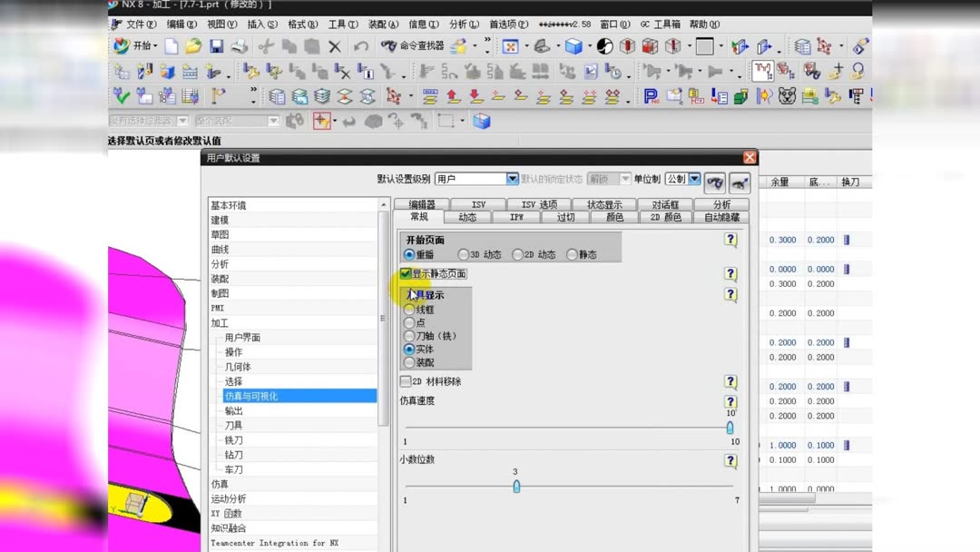Enable the 2D 材料移除 checkbox
Viewport: 980px width, 552px height.
[405, 381]
